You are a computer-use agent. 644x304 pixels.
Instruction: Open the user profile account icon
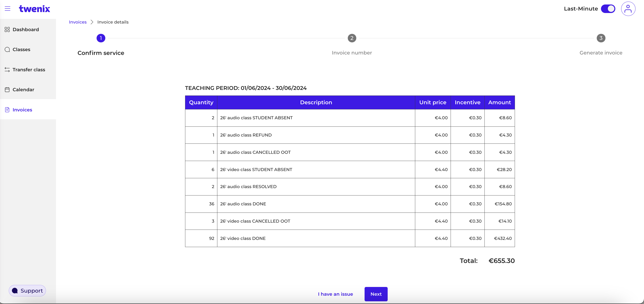(628, 9)
